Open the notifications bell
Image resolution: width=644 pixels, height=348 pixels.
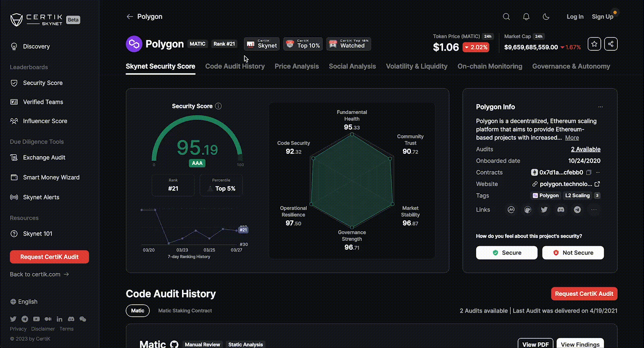point(526,17)
